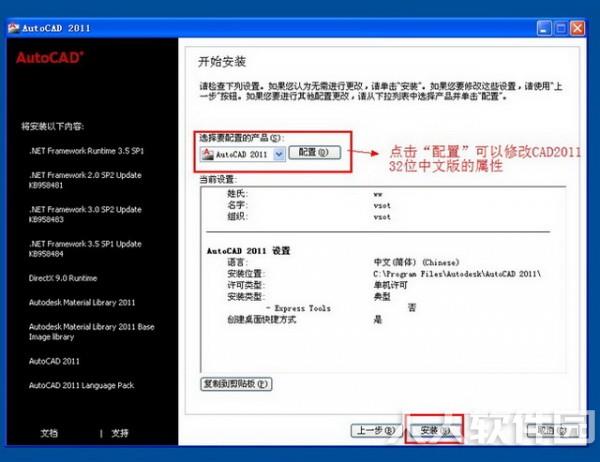This screenshot has width=600, height=462.
Task: Select 'Autodesk Material Library 2011' entry
Action: tap(82, 302)
